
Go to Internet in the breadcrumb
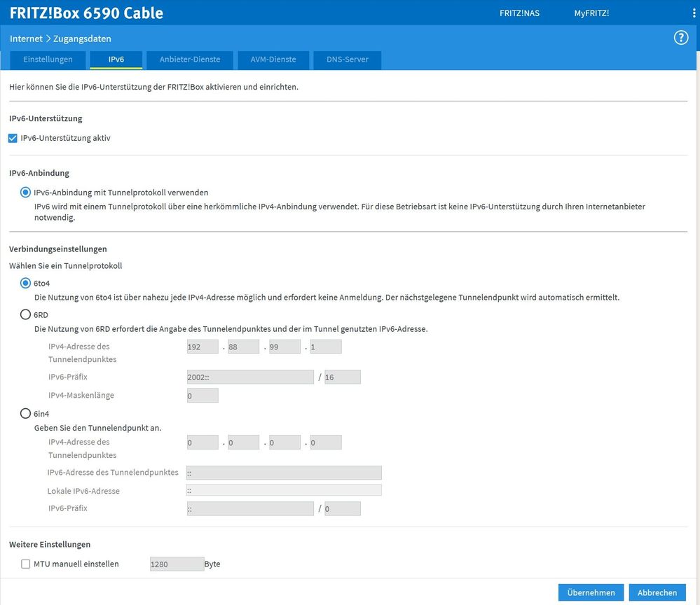tap(26, 39)
